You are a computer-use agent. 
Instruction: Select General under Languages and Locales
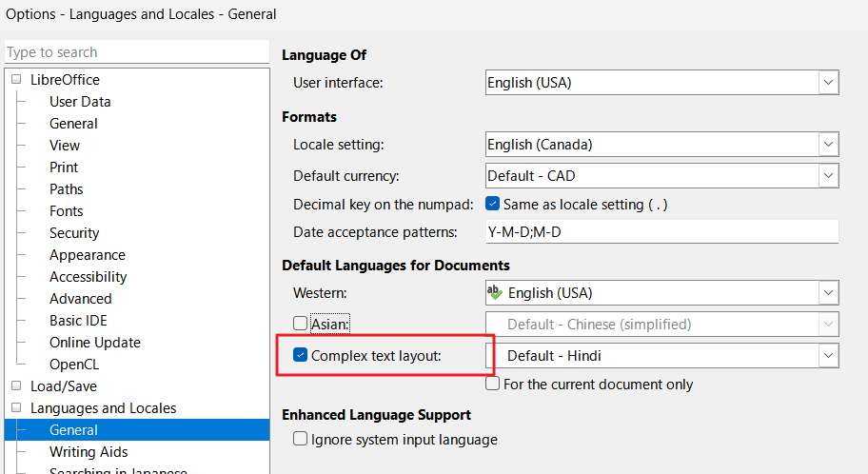click(x=137, y=429)
